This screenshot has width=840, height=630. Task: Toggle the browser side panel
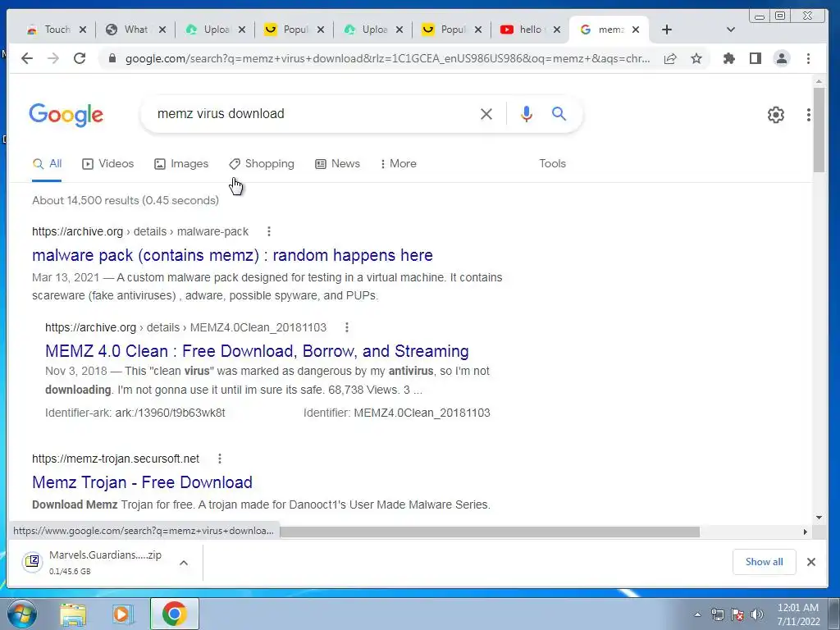(756, 58)
